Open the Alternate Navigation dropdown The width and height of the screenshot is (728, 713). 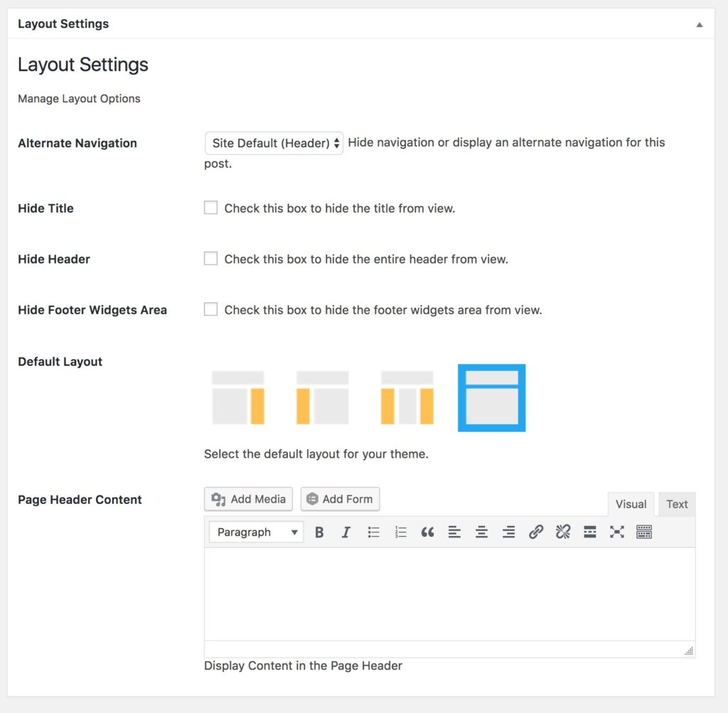click(274, 143)
